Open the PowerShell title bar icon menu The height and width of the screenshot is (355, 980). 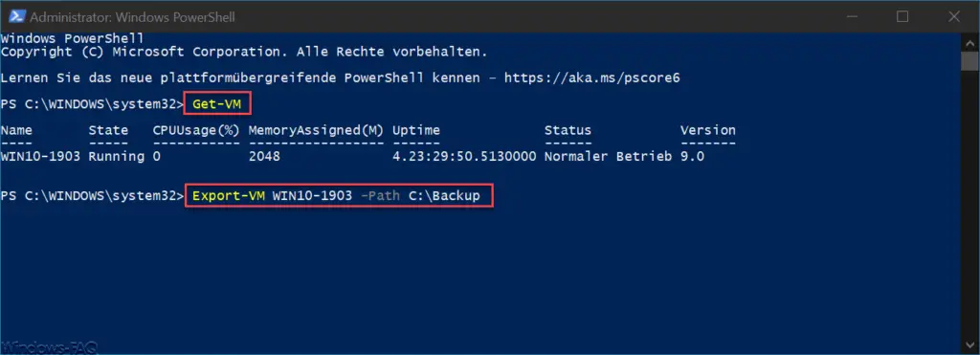point(15,17)
